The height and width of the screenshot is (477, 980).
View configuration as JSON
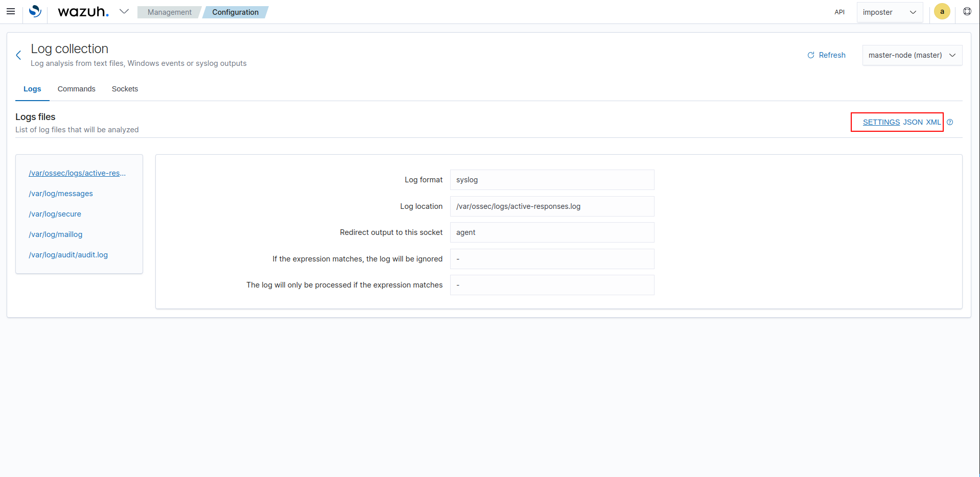point(913,122)
